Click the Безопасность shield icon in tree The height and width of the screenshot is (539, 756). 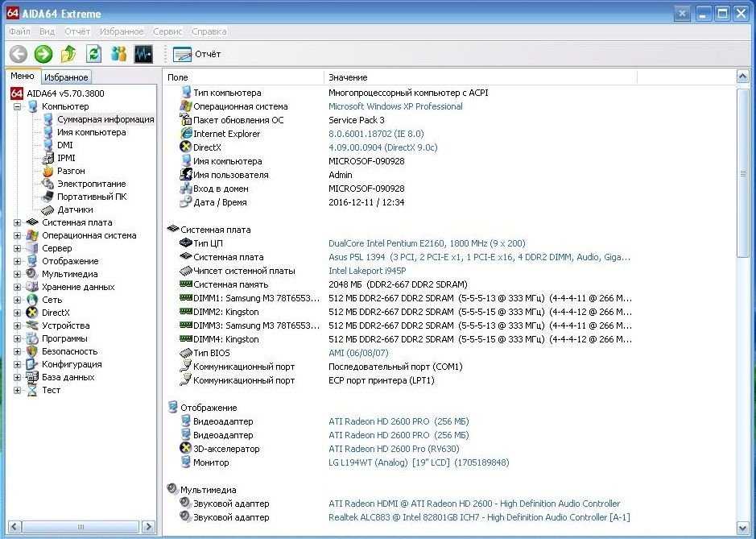point(32,351)
